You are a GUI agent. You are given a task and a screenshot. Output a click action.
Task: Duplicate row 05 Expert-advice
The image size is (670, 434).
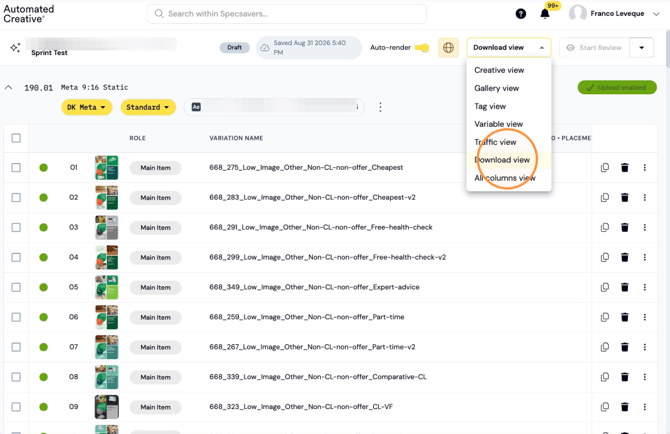coord(605,287)
